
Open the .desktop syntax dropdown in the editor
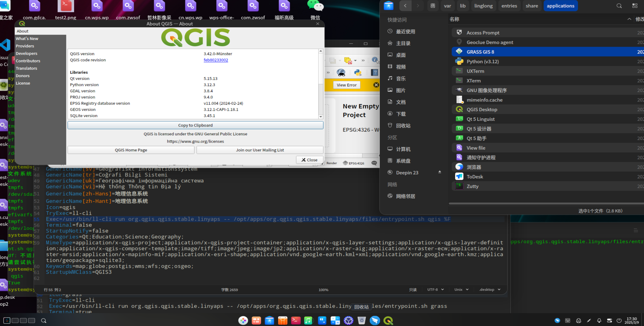[x=490, y=290]
